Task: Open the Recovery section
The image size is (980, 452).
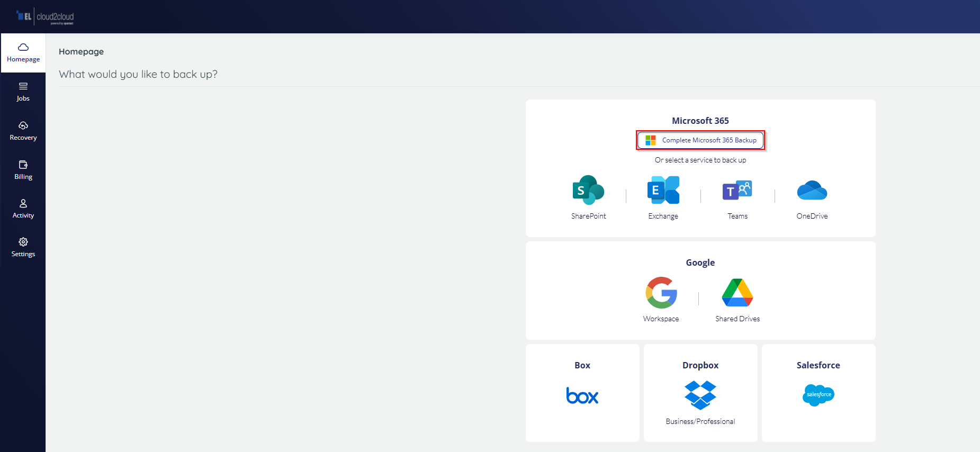Action: pos(23,131)
